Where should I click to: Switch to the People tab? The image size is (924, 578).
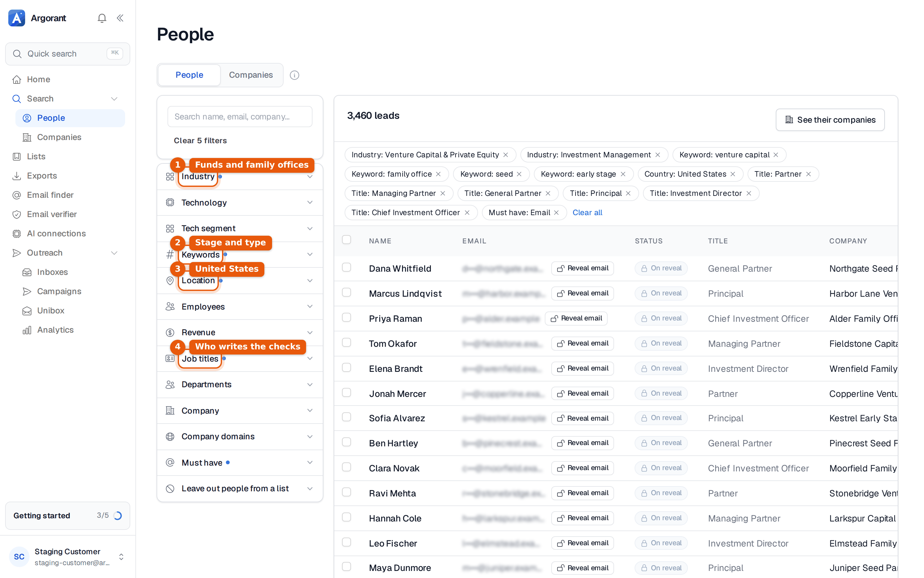189,75
